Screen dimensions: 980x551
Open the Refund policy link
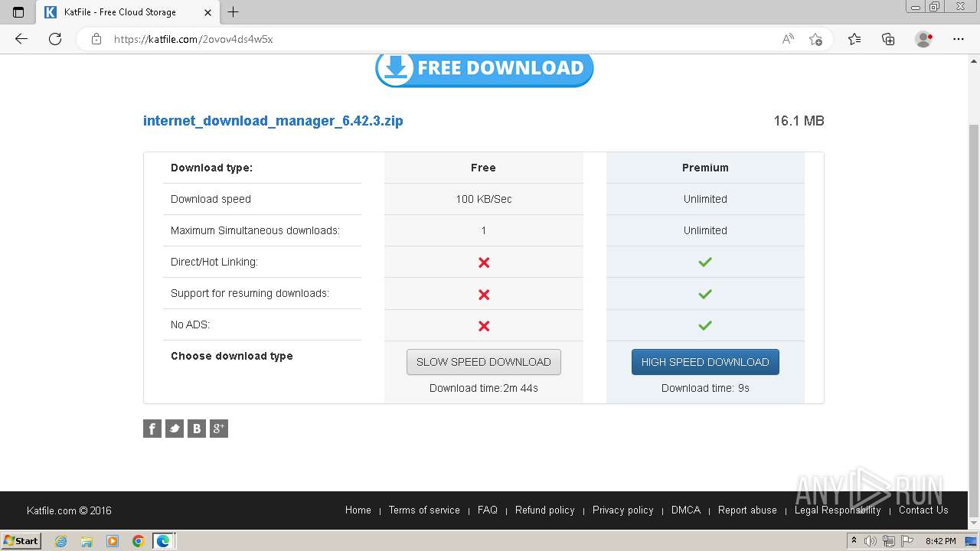click(x=545, y=510)
